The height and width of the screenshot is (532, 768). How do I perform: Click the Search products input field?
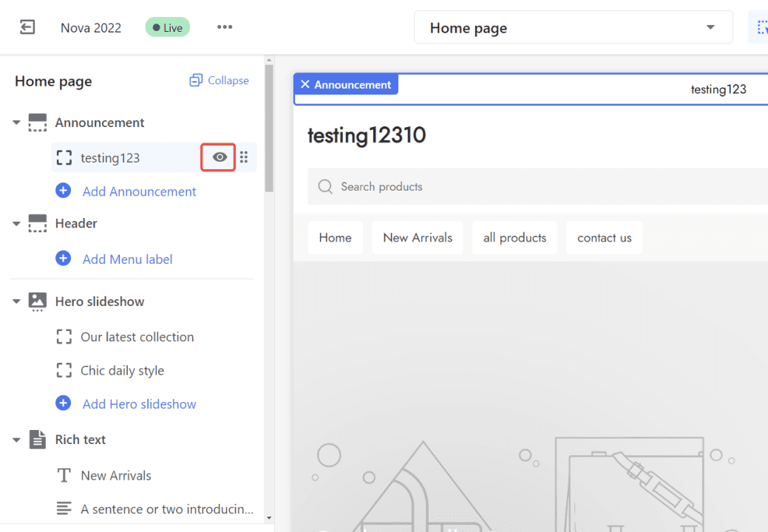538,186
